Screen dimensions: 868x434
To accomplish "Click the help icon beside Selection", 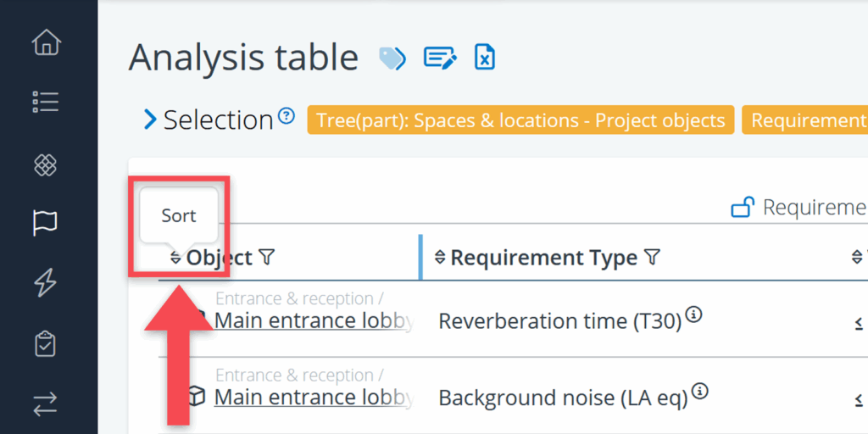I will [287, 116].
